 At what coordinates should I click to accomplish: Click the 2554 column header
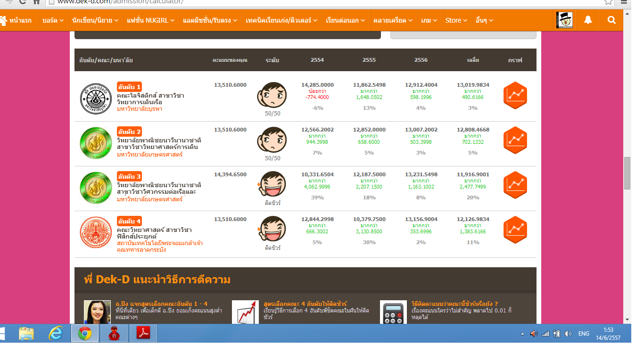[317, 60]
